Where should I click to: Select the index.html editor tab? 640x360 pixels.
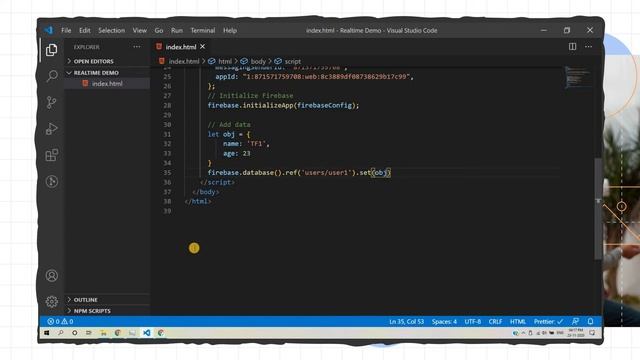pyautogui.click(x=181, y=47)
